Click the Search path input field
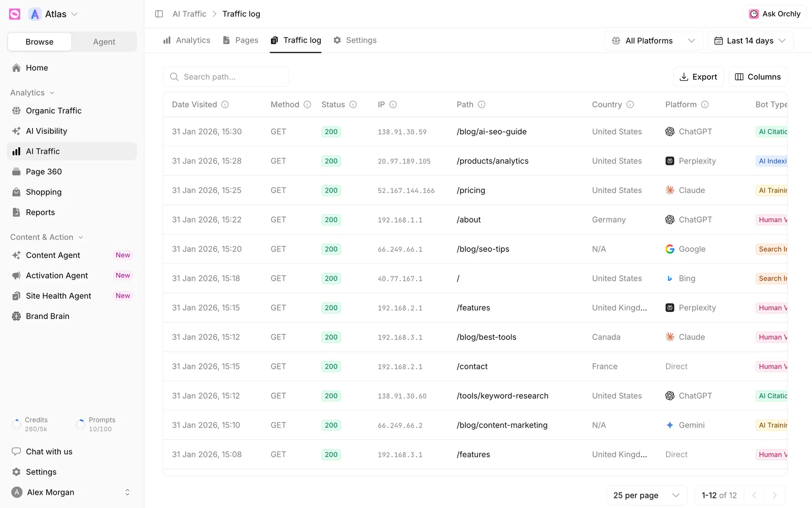 (226, 77)
